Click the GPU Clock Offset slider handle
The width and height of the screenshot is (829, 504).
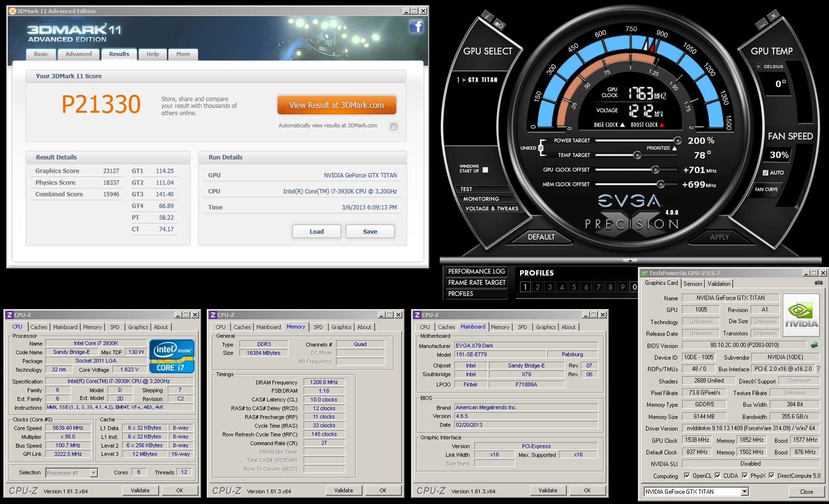click(x=655, y=169)
